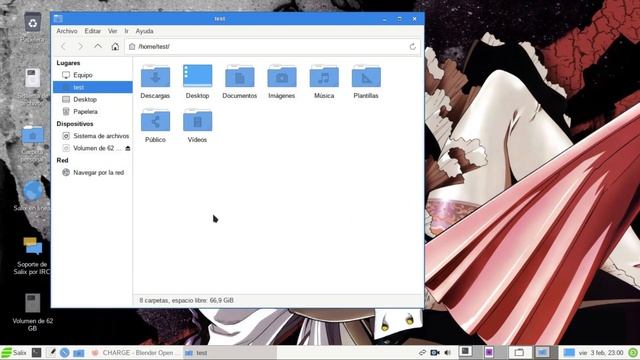Open the Ayuda menu
Viewport: 640px width, 360px height.
tap(144, 31)
